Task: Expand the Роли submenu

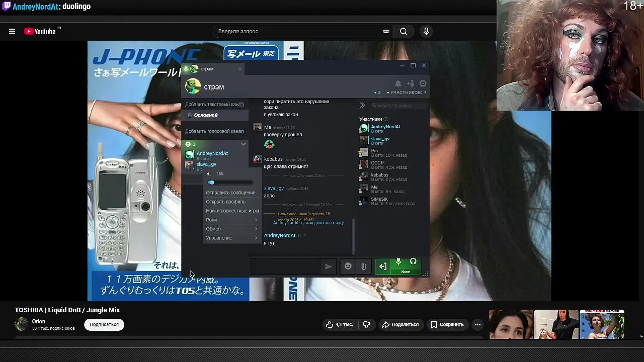Action: [231, 220]
